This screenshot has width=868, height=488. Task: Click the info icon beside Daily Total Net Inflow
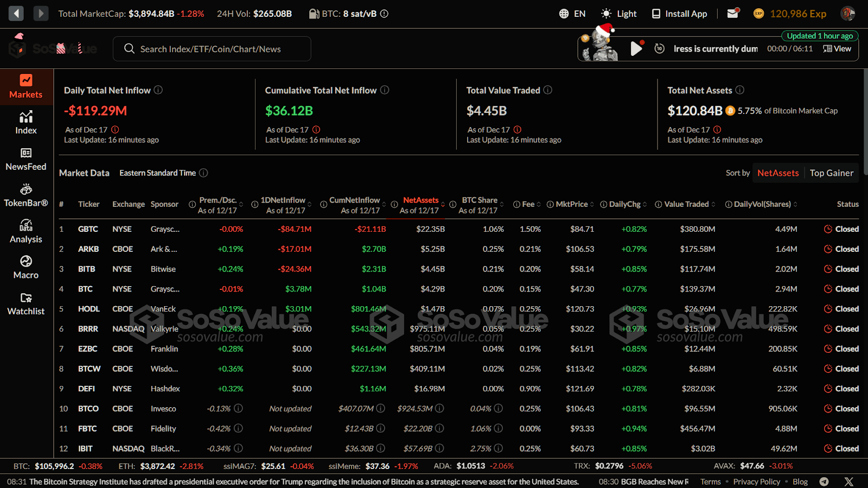point(158,90)
